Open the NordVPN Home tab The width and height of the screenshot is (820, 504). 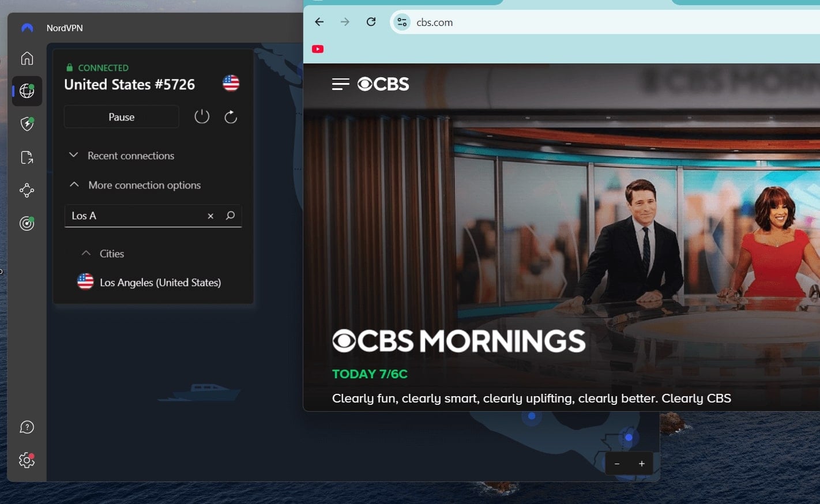[x=27, y=58]
